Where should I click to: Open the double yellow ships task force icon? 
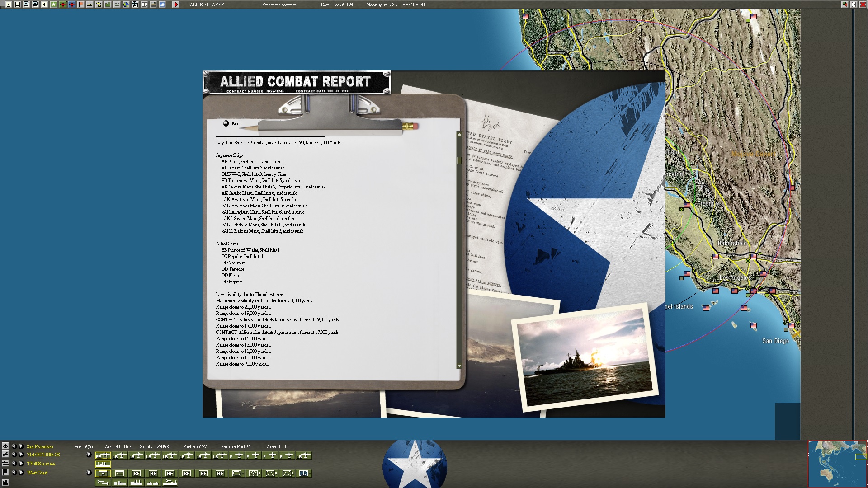point(99,5)
